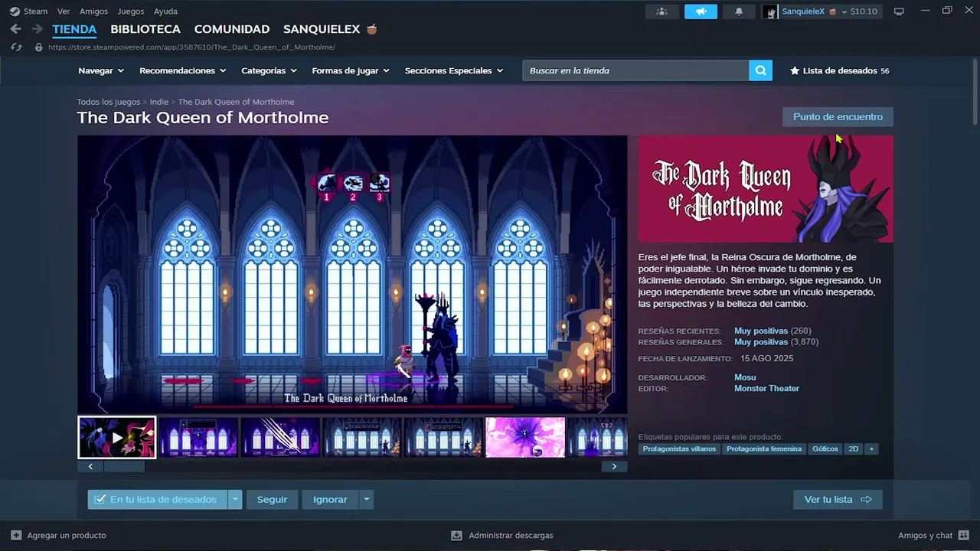
Task: Switch to the COMUNIDAD tab
Action: (x=232, y=29)
